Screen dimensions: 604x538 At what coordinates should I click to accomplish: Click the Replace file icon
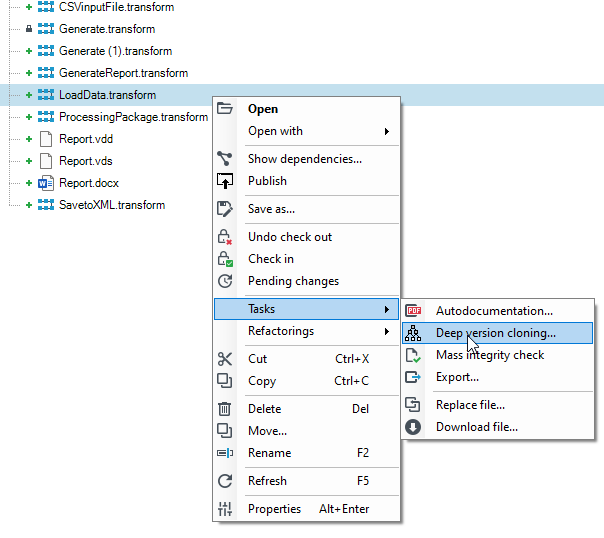[x=413, y=405]
